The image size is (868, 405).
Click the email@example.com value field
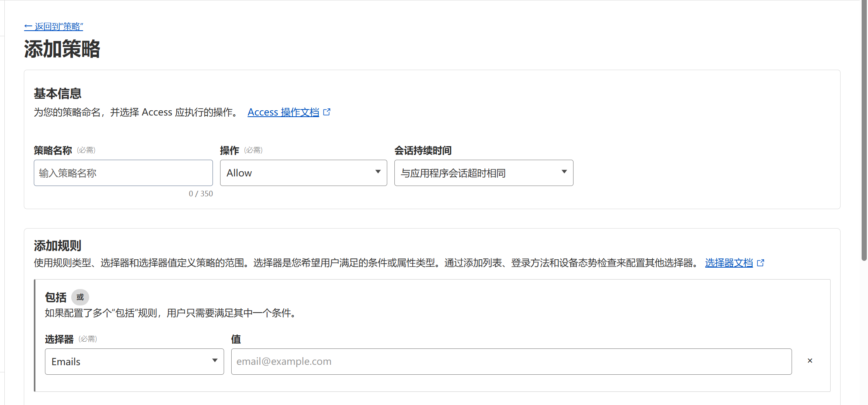click(511, 362)
